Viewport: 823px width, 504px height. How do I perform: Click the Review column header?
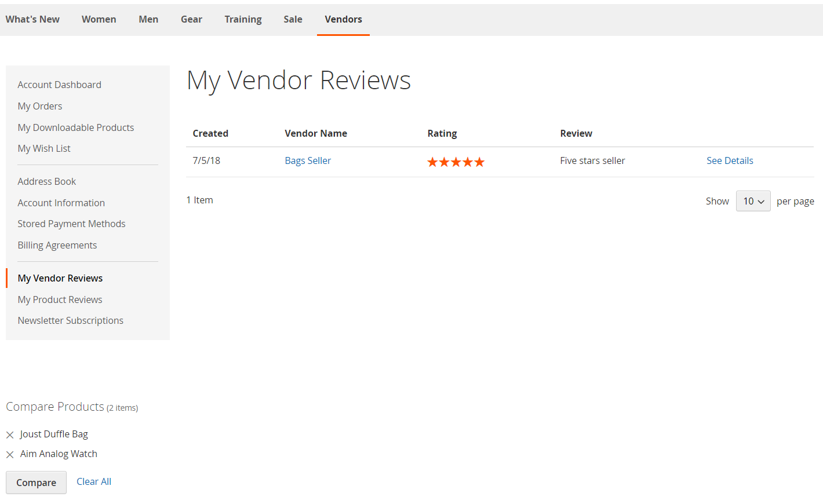576,133
